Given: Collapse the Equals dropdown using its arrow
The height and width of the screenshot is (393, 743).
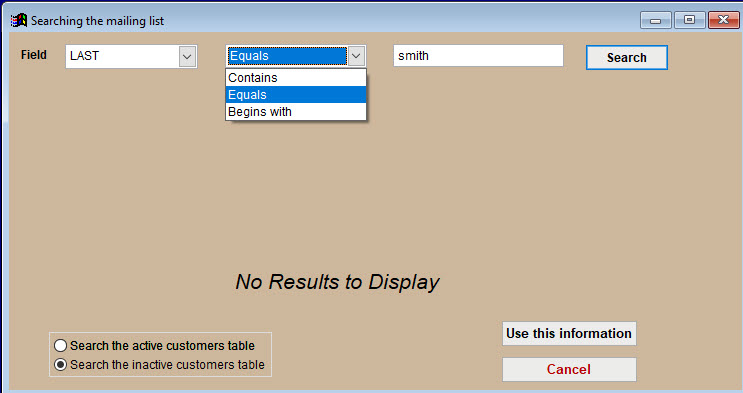Looking at the screenshot, I should 356,56.
